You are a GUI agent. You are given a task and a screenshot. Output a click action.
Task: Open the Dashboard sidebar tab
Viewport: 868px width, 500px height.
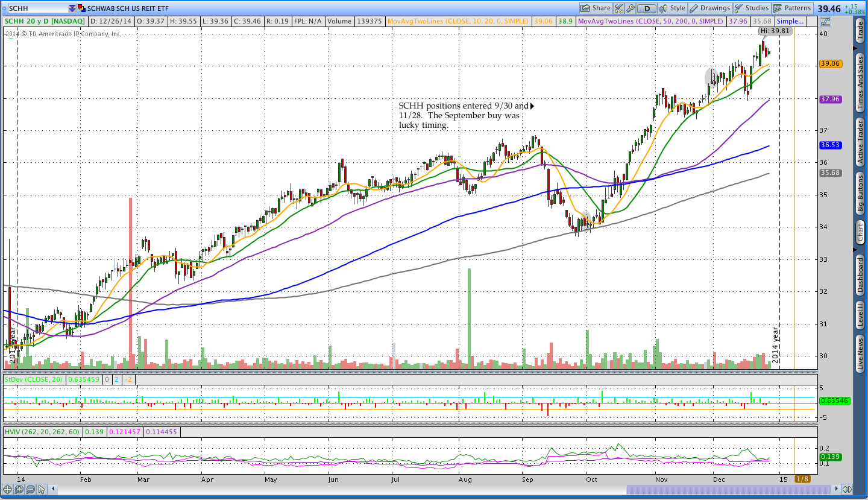[860, 275]
